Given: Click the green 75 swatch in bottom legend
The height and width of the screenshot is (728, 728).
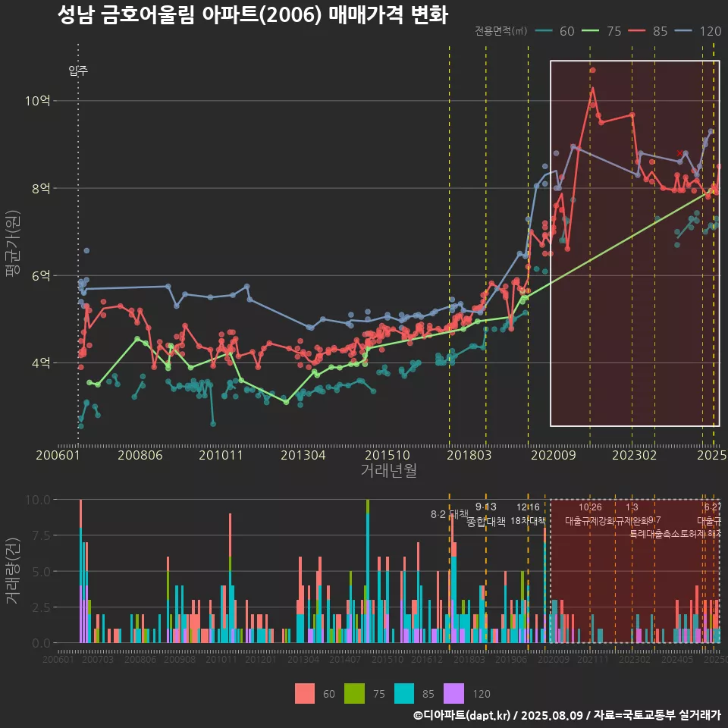Looking at the screenshot, I should (x=354, y=694).
